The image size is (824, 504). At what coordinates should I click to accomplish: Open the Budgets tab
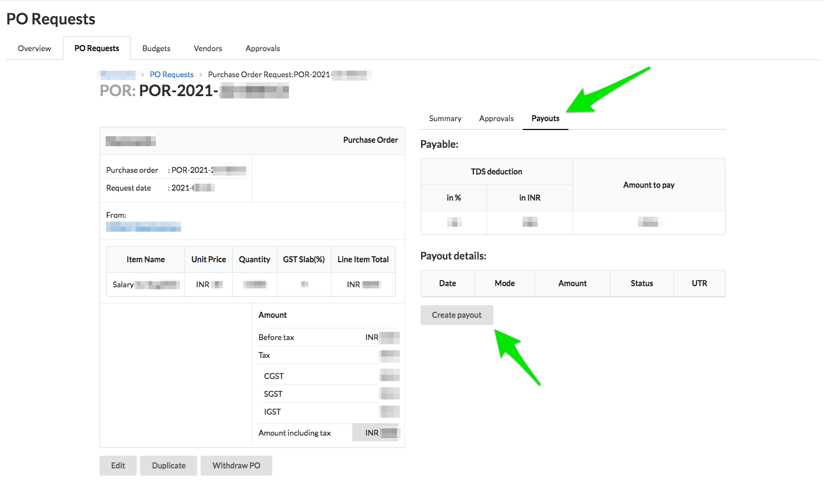156,48
